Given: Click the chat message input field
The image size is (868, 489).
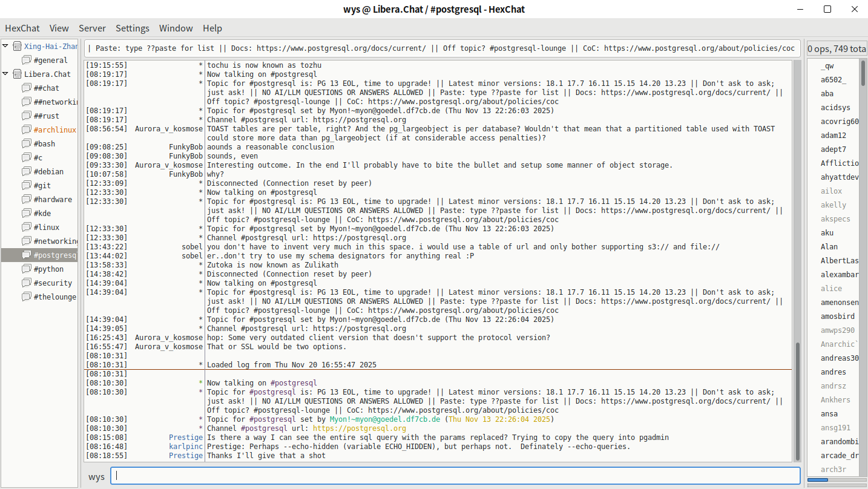Looking at the screenshot, I should 455,476.
